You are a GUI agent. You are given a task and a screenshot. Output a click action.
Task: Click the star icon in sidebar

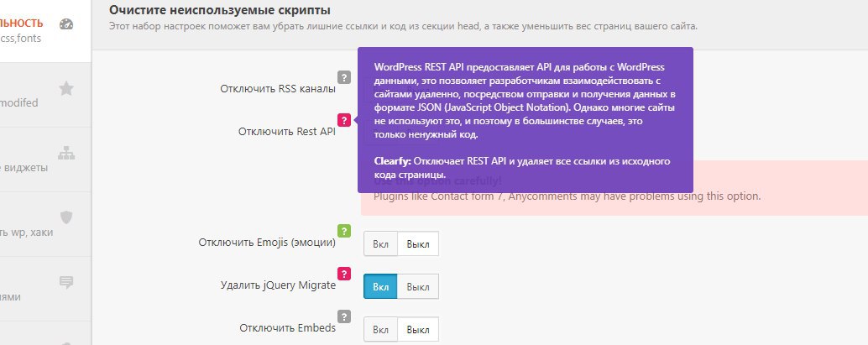click(x=67, y=88)
